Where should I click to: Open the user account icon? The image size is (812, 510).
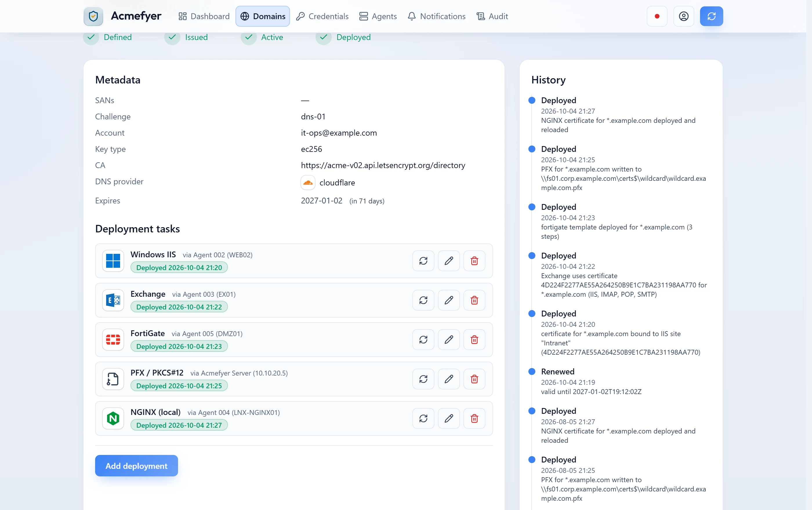(684, 16)
